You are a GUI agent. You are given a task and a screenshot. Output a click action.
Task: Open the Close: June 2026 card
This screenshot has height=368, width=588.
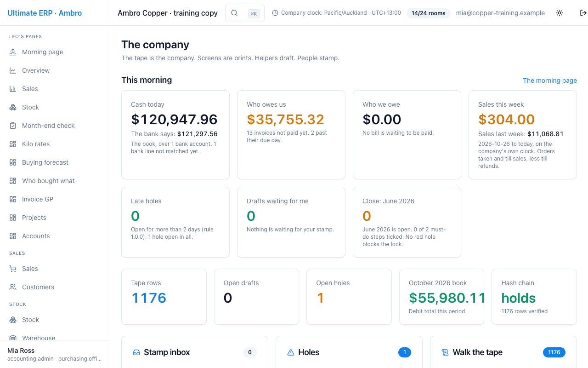[407, 222]
